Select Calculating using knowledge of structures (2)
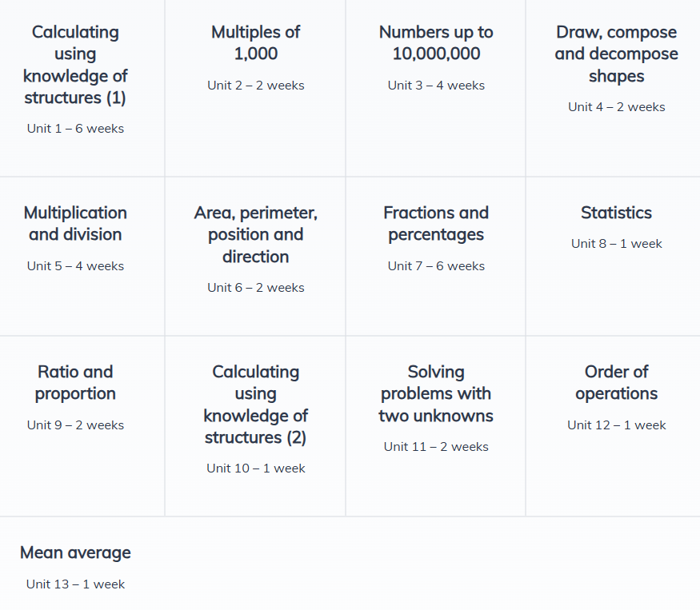Image resolution: width=700 pixels, height=610 pixels. [256, 405]
